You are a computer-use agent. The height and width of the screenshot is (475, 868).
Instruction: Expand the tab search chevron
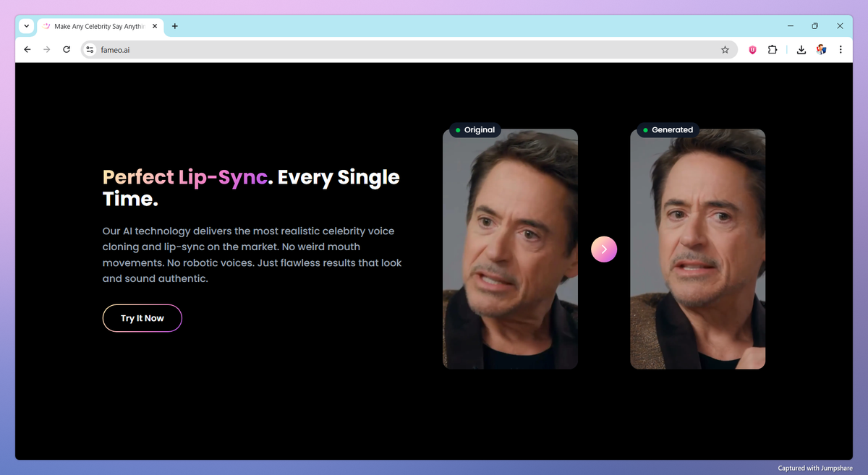(x=26, y=26)
